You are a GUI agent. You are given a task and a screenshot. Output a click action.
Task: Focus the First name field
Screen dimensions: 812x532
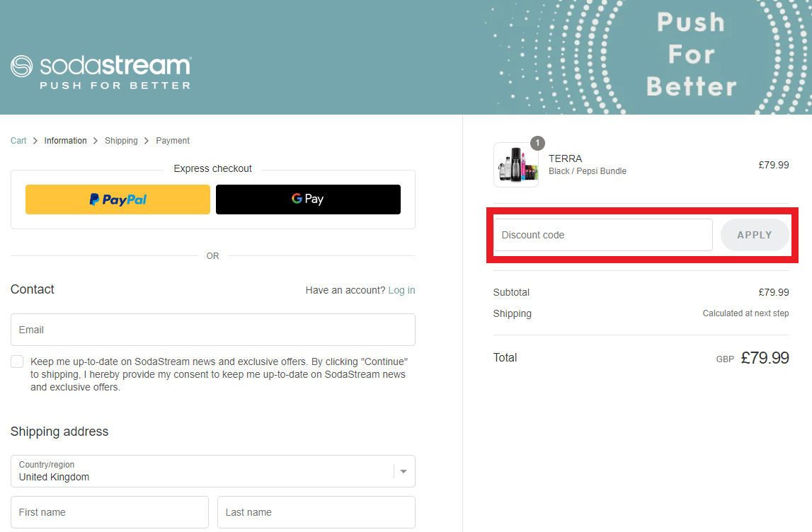click(x=110, y=512)
